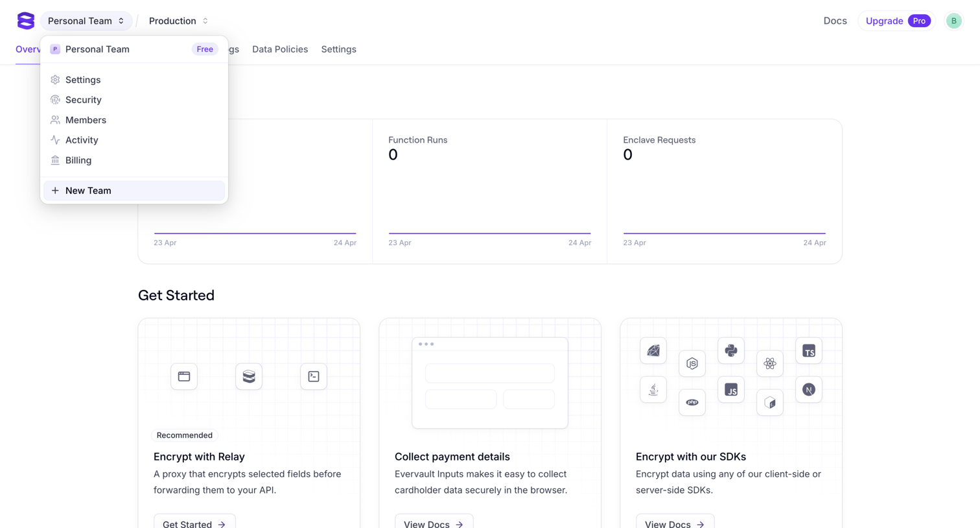Click the 0 value under Function Runs

(393, 155)
